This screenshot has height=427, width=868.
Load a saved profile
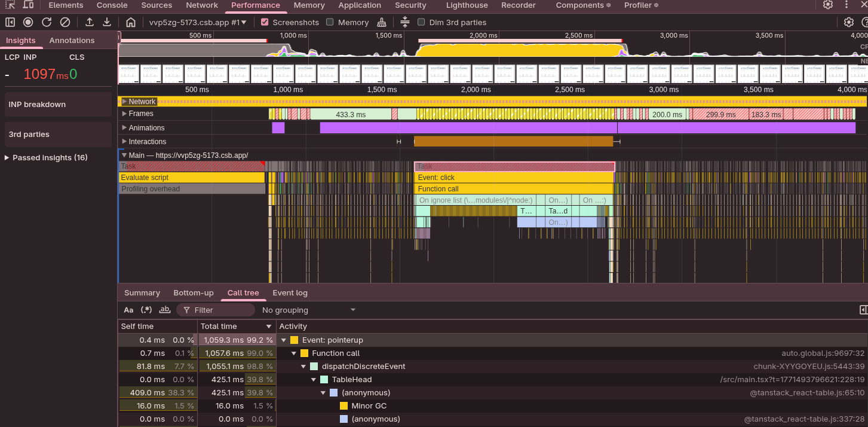pos(90,22)
